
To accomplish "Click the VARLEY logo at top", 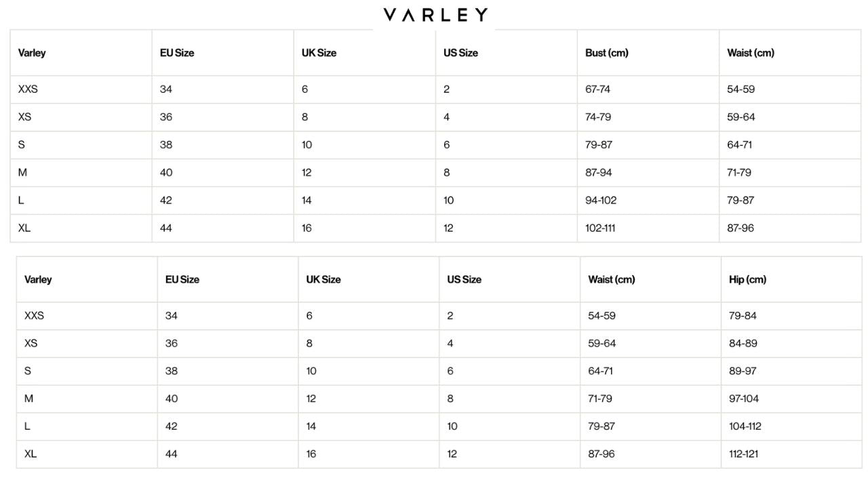I will pyautogui.click(x=435, y=15).
